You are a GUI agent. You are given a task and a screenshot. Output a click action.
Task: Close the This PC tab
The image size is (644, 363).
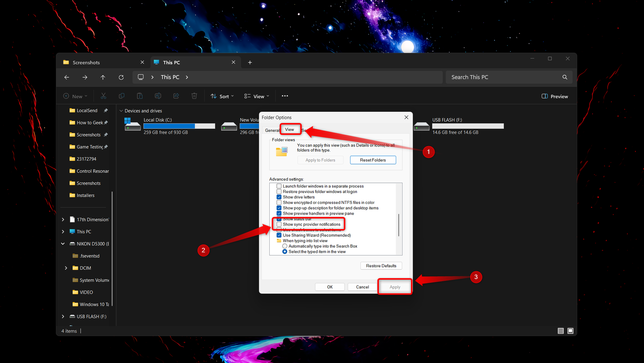click(233, 63)
